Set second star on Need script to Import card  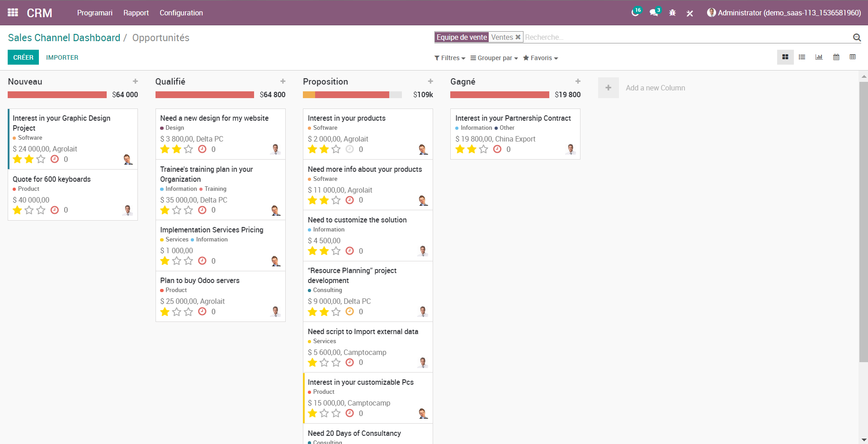tap(324, 362)
